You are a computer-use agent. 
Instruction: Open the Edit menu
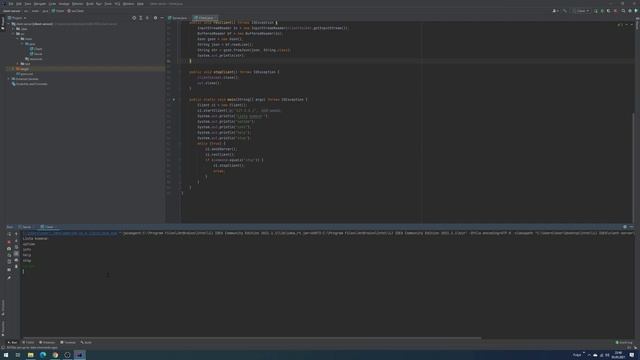[19, 4]
